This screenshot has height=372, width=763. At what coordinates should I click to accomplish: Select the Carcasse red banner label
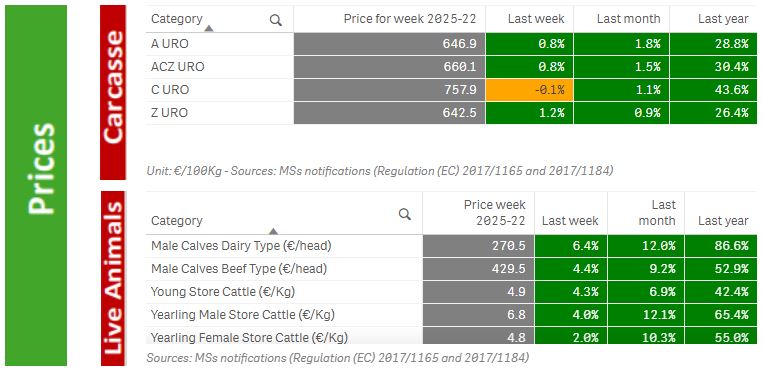coord(113,93)
